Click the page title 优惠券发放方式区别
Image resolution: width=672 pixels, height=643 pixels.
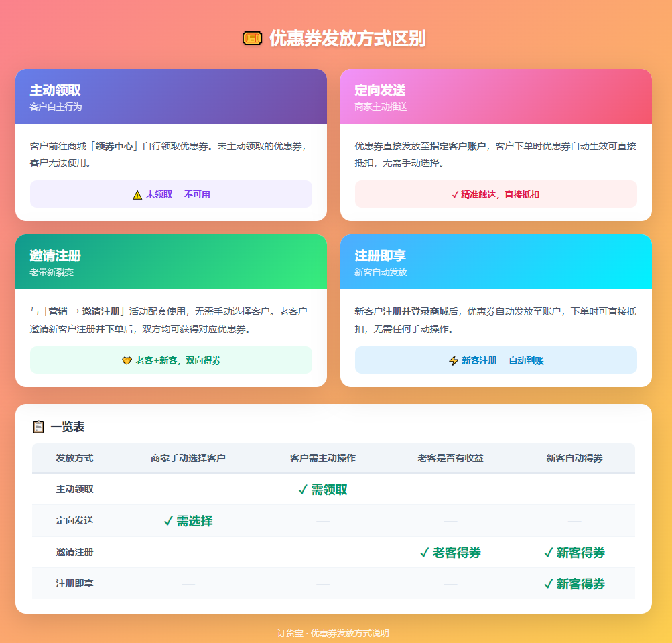tap(347, 38)
